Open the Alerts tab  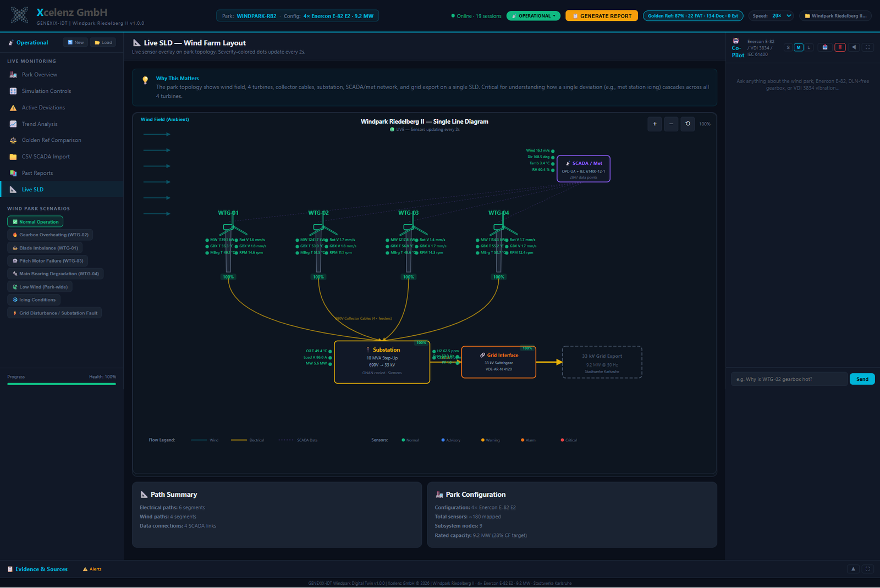click(92, 569)
